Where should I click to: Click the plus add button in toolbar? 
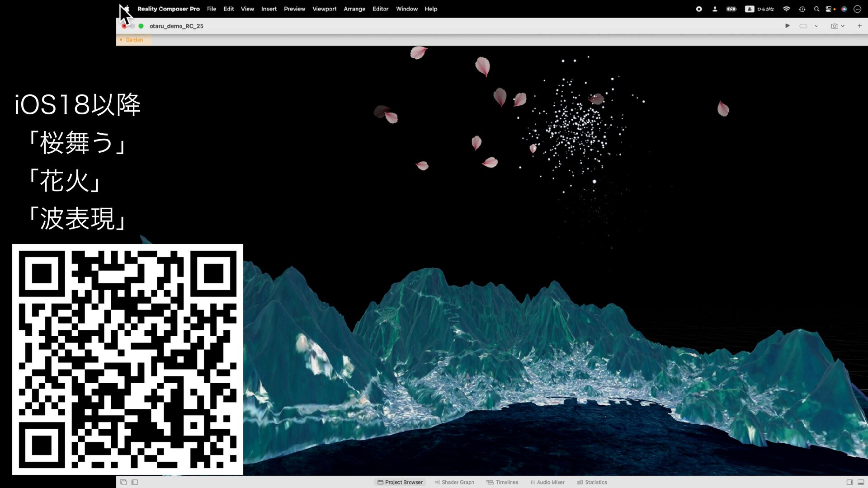859,26
